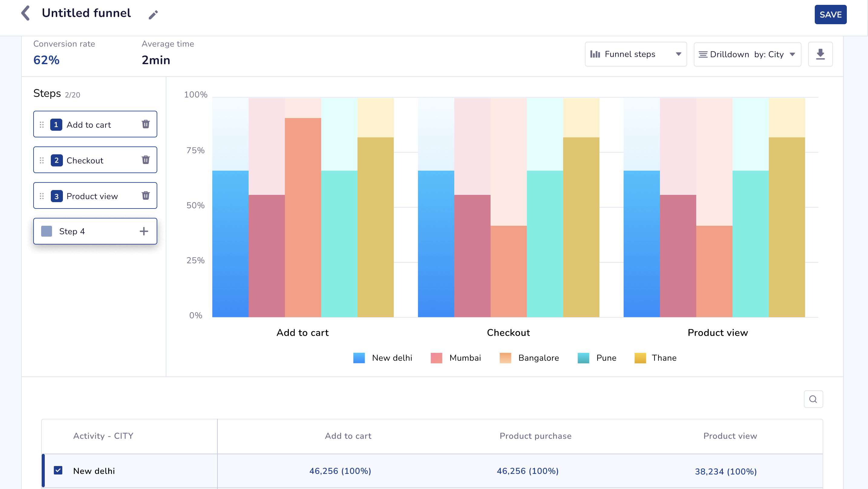Click the Add to cart chart axis label
The height and width of the screenshot is (489, 868).
point(302,333)
